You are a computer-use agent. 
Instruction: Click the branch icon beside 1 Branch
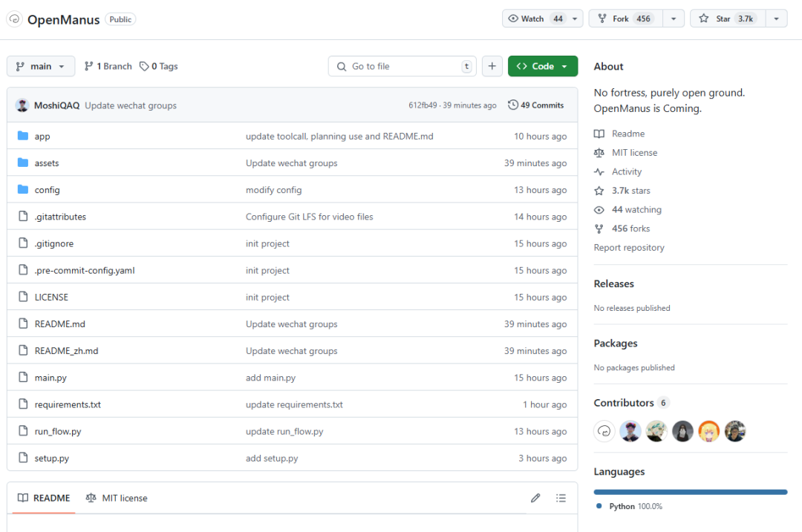[x=88, y=66]
